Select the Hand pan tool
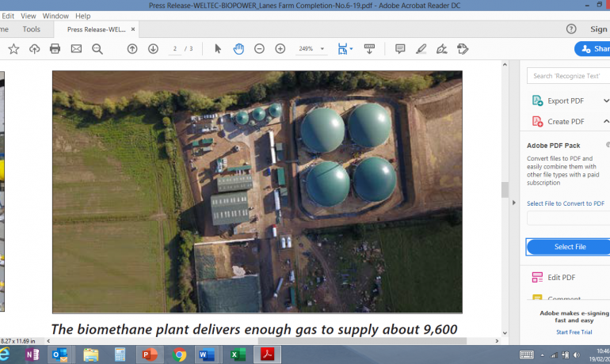The image size is (610, 364). coord(238,49)
